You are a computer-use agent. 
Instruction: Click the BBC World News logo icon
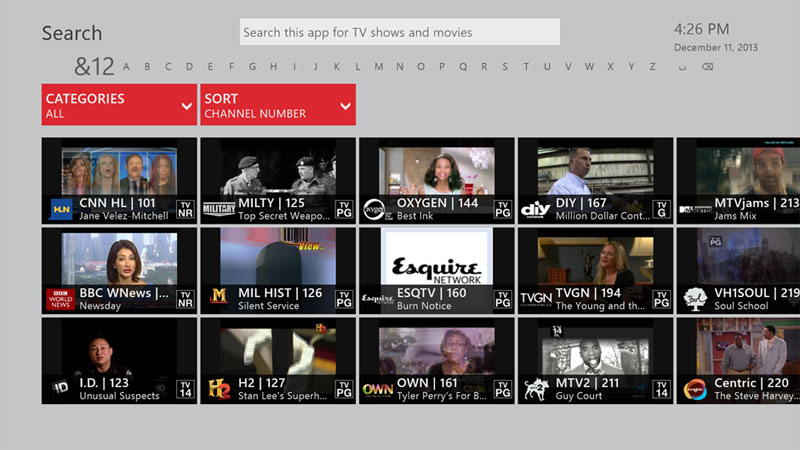(60, 299)
